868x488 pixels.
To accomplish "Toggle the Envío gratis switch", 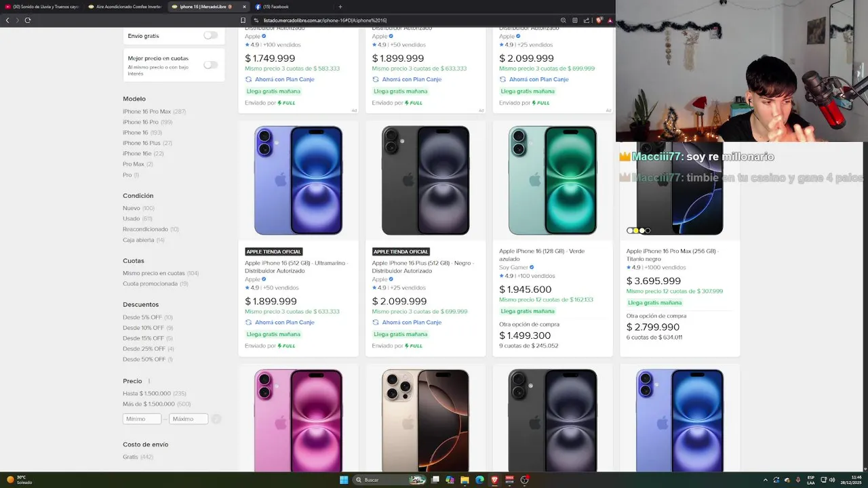I will click(x=211, y=35).
